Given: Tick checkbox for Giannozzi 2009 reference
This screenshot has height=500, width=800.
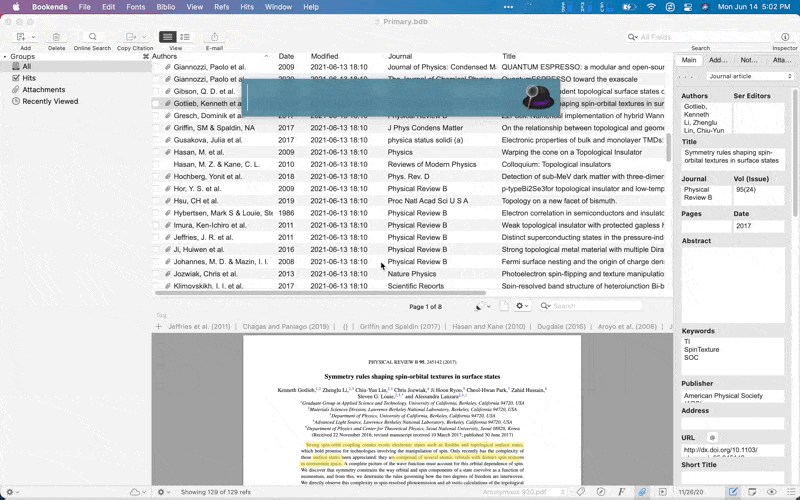Looking at the screenshot, I should 156,67.
